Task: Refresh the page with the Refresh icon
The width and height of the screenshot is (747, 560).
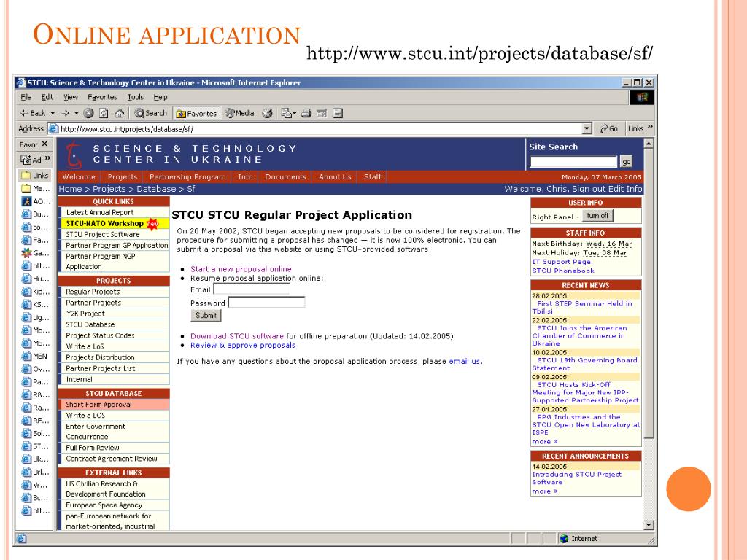Action: [x=104, y=113]
